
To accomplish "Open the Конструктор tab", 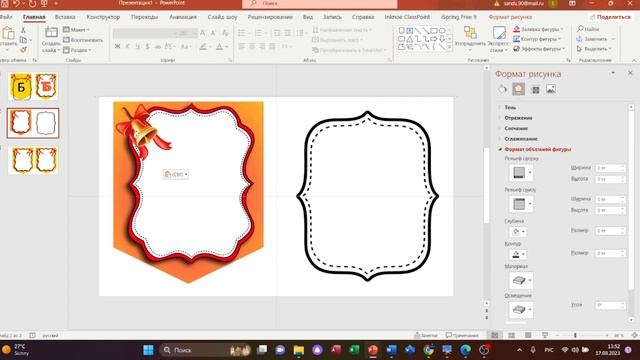I will coord(103,17).
